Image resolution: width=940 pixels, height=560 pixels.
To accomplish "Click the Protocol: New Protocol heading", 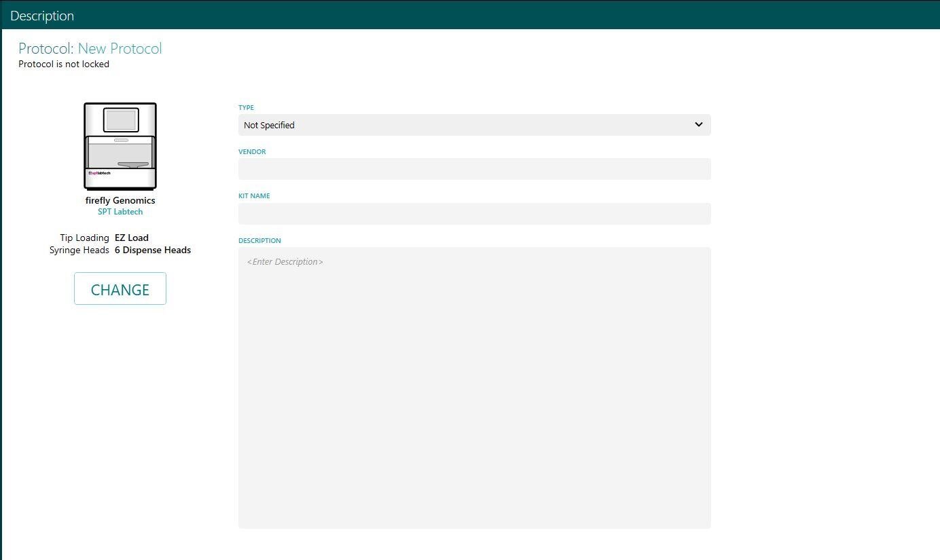I will click(90, 49).
